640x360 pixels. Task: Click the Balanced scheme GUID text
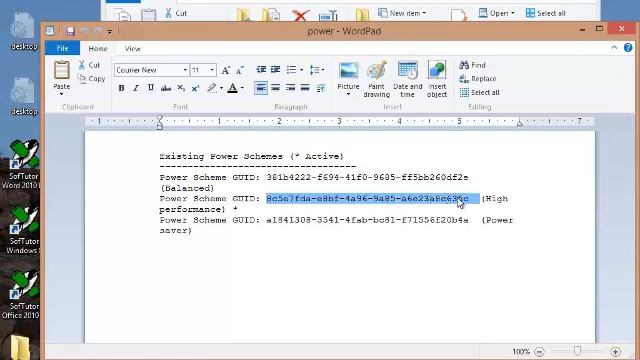367,178
